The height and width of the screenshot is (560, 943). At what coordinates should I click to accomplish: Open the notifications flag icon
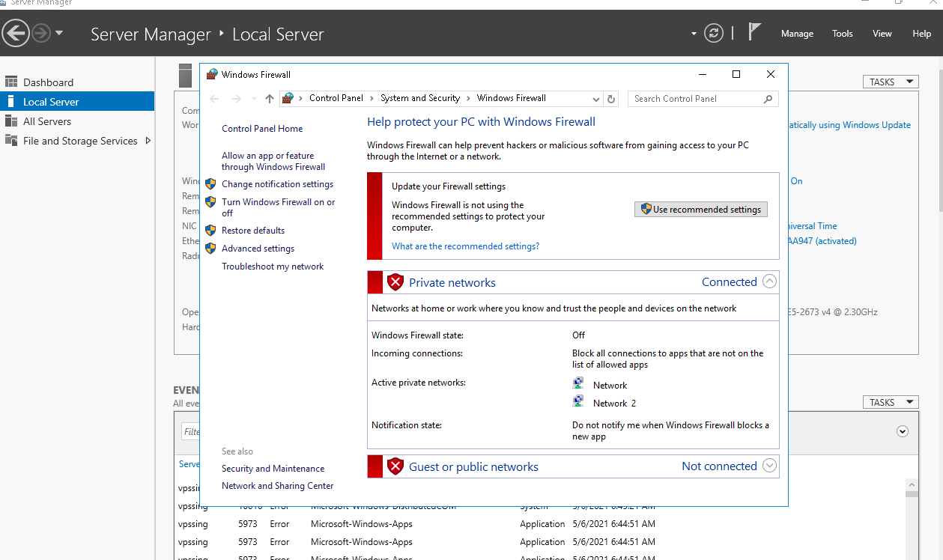[754, 32]
